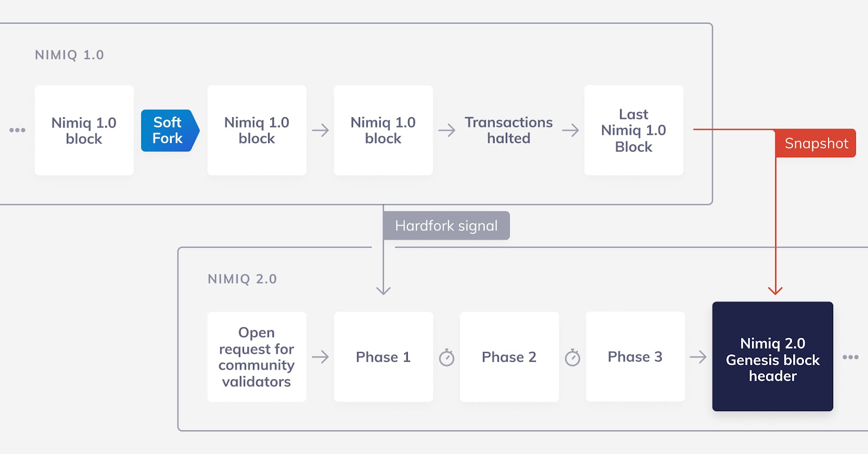
Task: Click the Last Nimiq 1.0 Block box
Action: tap(633, 130)
